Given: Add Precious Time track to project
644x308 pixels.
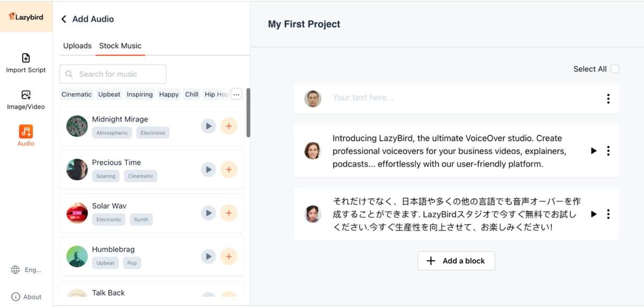Looking at the screenshot, I should pos(229,169).
